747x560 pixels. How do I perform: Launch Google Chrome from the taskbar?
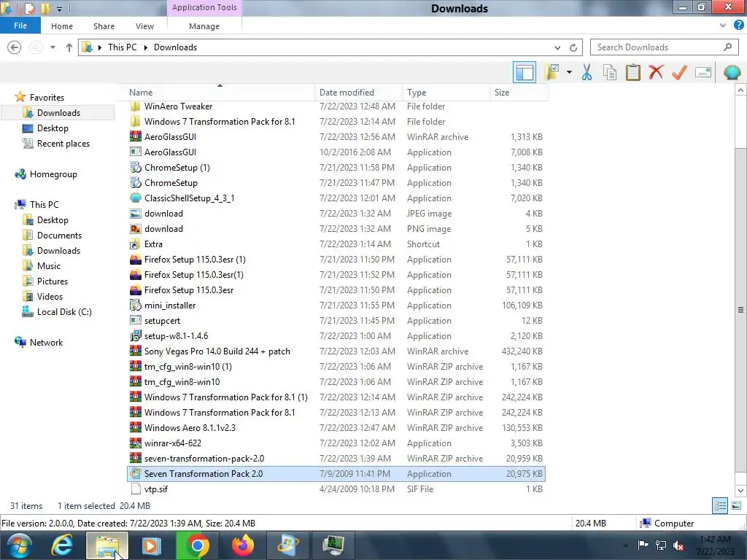click(197, 545)
